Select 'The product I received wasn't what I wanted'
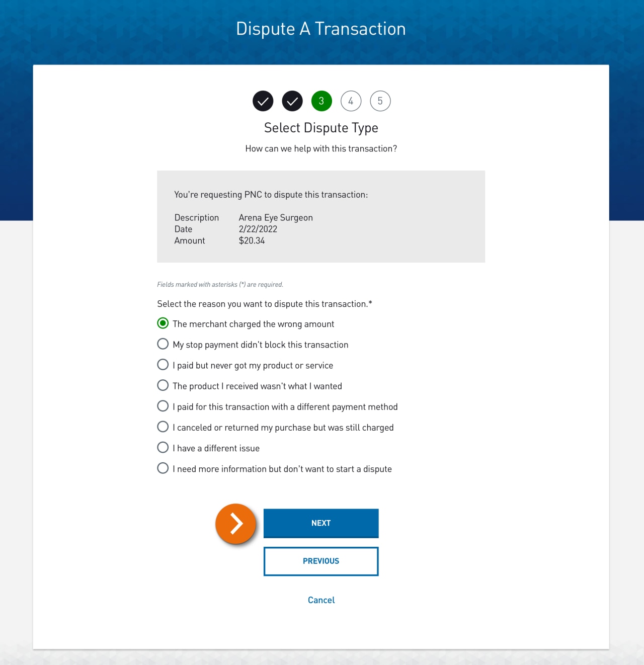Image resolution: width=644 pixels, height=665 pixels. pyautogui.click(x=163, y=385)
